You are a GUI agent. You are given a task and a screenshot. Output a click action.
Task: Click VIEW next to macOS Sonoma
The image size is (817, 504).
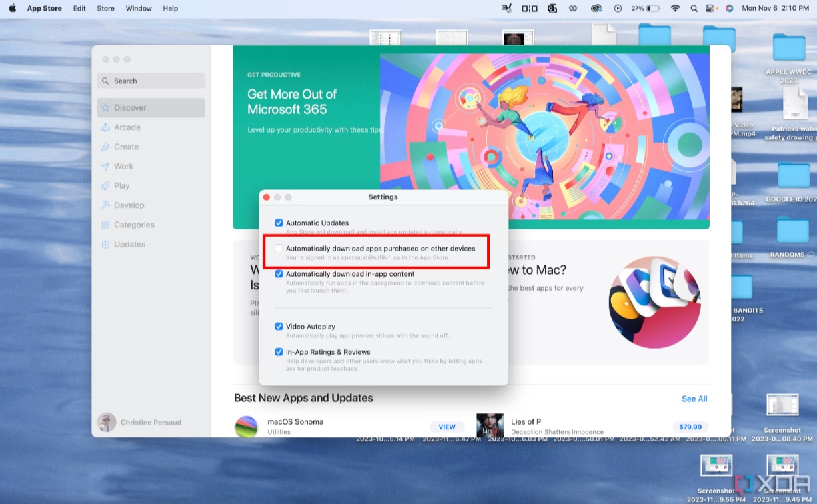(446, 427)
